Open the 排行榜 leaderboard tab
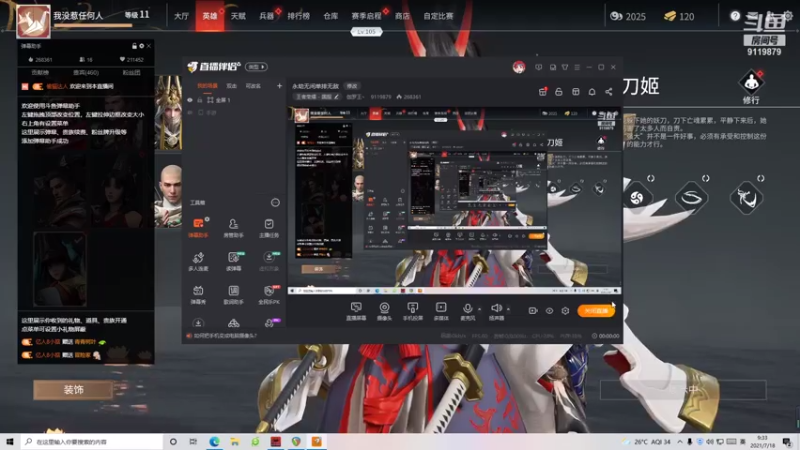Screen dimensions: 800x450 click(298, 16)
